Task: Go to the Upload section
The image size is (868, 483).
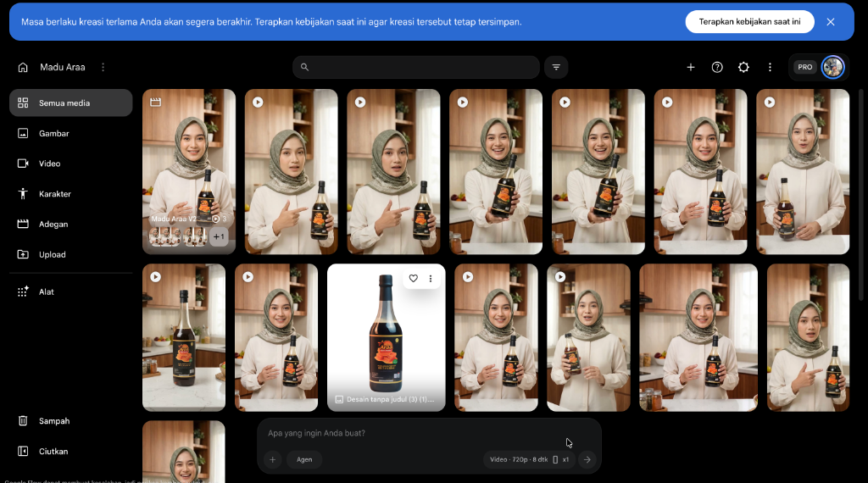Action: click(71, 254)
